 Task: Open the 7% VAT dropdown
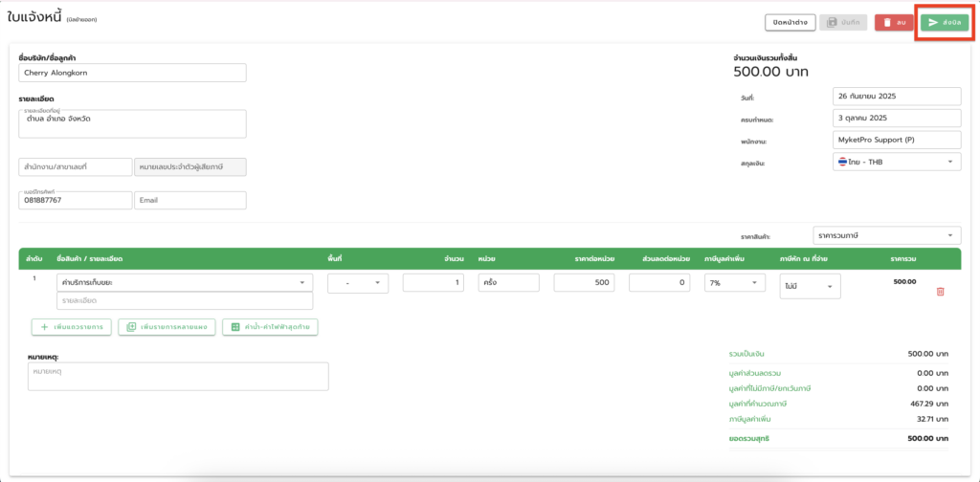[x=735, y=283]
